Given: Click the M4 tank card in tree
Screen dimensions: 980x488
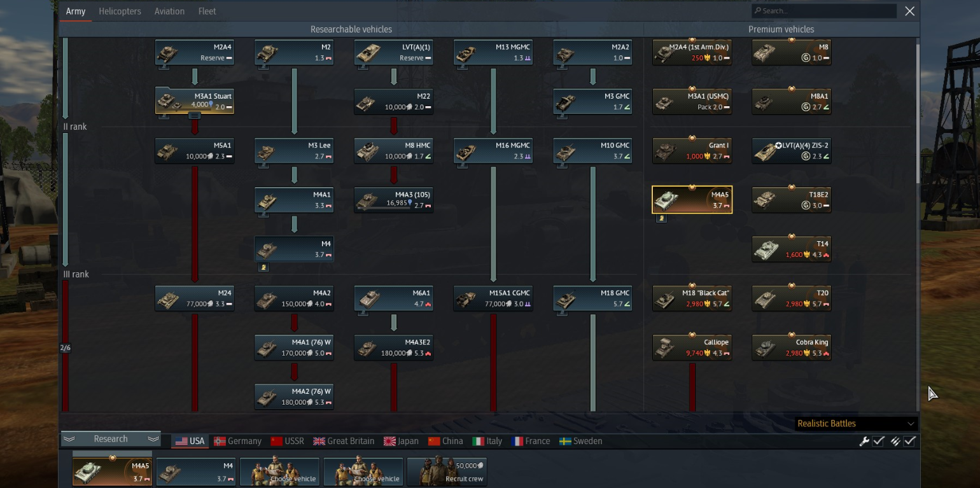Looking at the screenshot, I should [x=294, y=249].
